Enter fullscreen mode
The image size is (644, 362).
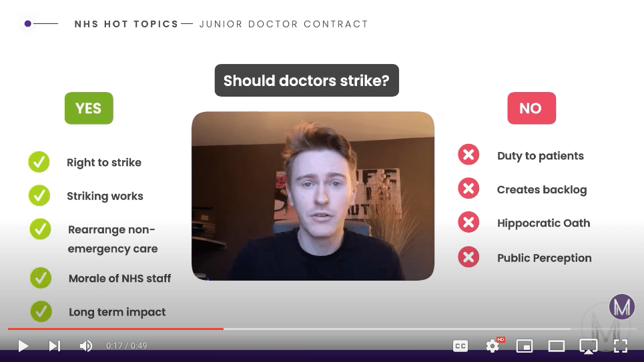tap(621, 346)
